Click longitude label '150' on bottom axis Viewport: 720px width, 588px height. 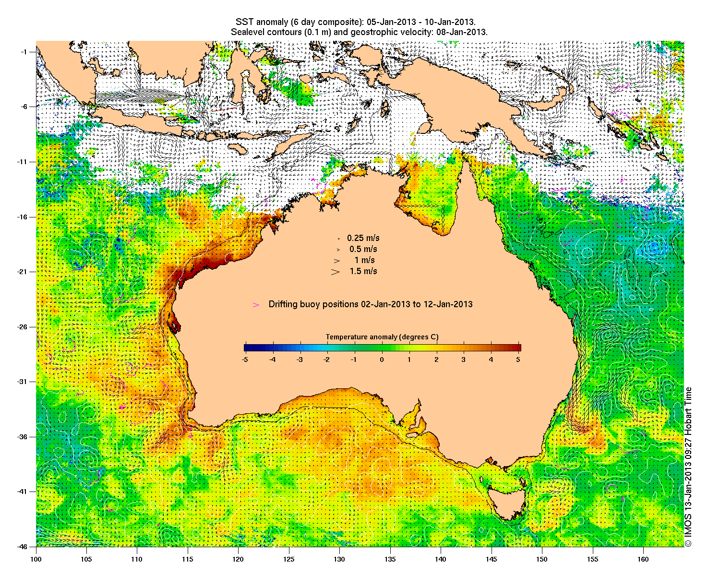pos(542,559)
